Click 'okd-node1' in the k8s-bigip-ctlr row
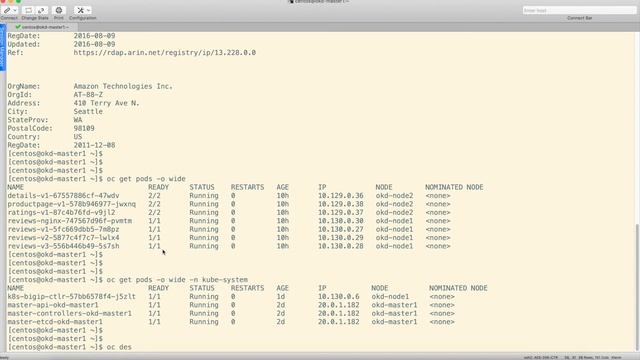This screenshot has width=640, height=360. pos(390,296)
